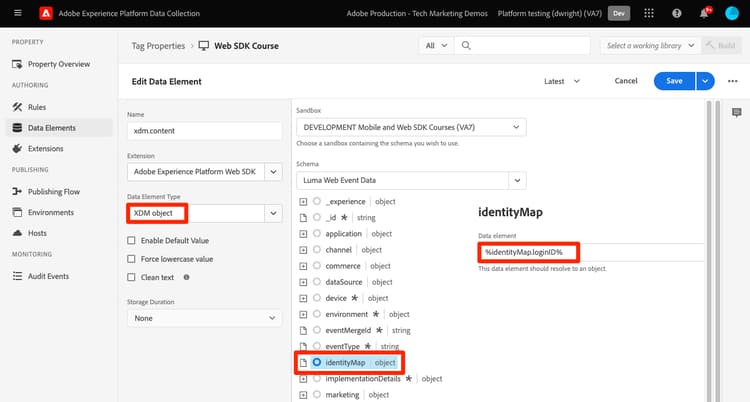This screenshot has width=750, height=402.
Task: Click the Adobe logo icon
Action: (45, 13)
